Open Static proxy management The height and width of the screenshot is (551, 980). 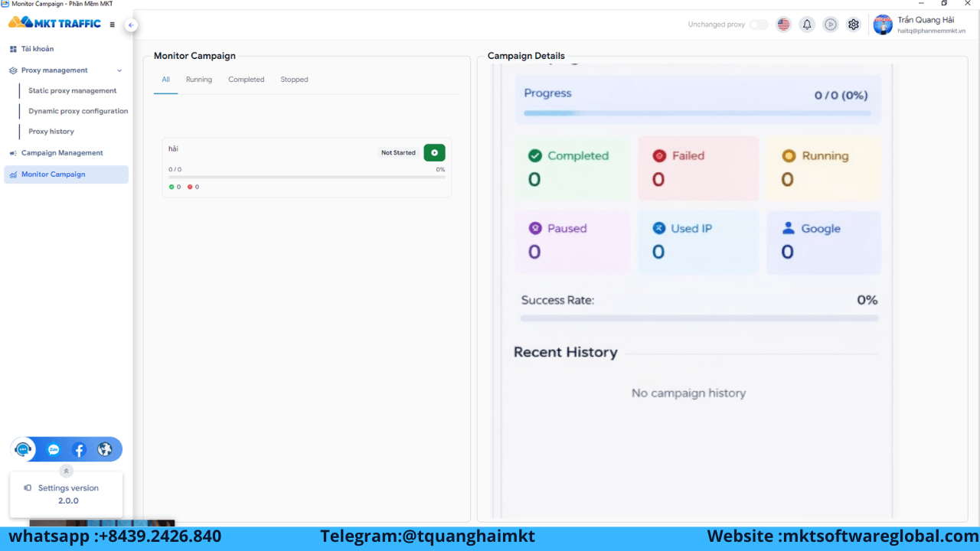[73, 90]
